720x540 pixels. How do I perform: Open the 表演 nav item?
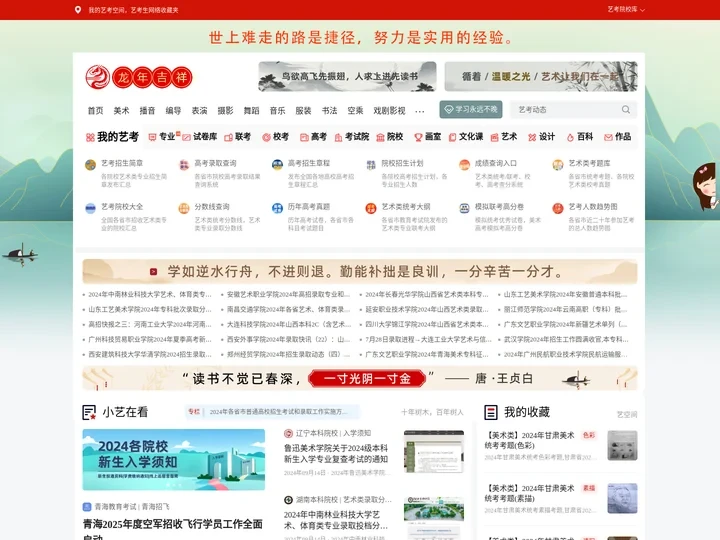(199, 111)
